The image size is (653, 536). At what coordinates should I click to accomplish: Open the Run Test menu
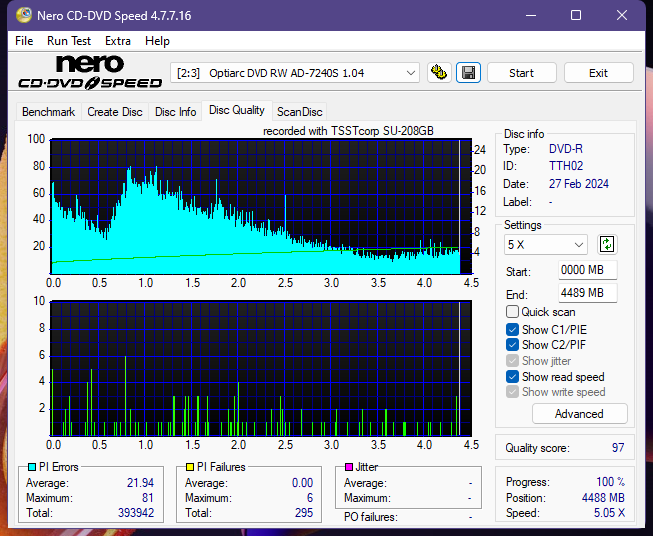69,41
